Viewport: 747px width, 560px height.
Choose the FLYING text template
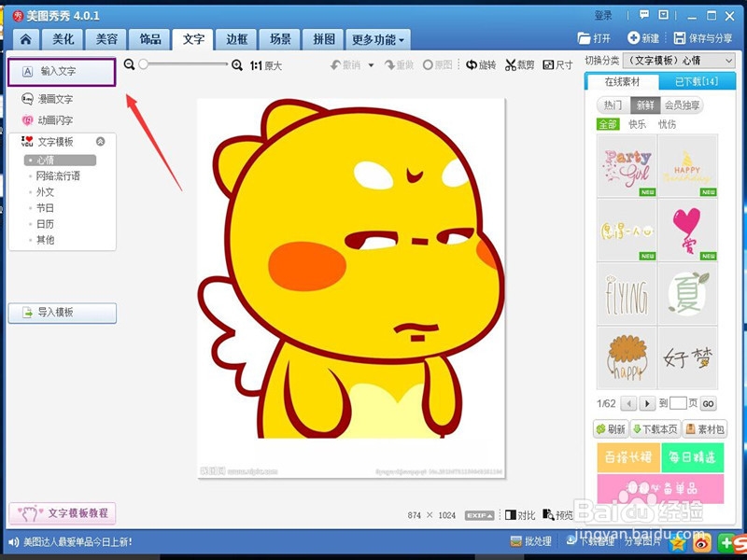627,294
